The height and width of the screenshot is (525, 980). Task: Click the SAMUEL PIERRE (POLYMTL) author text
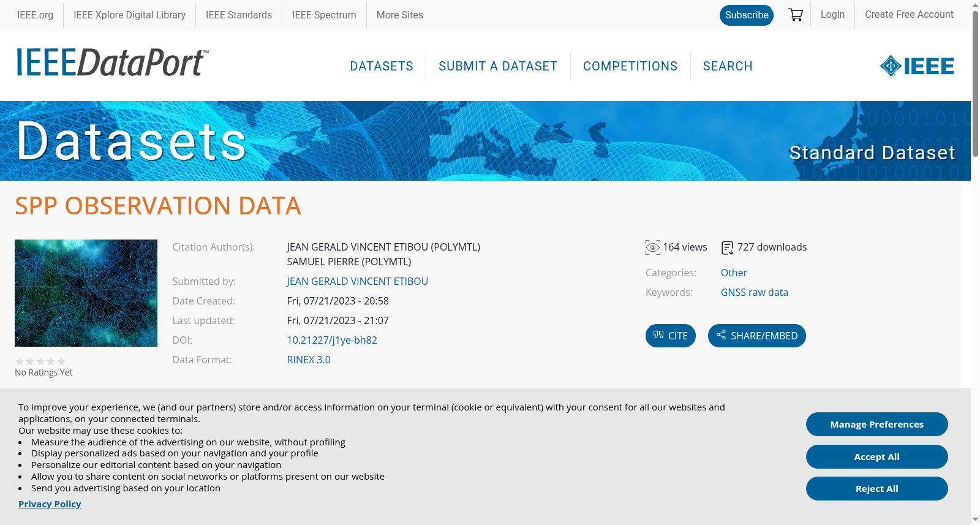(x=349, y=262)
